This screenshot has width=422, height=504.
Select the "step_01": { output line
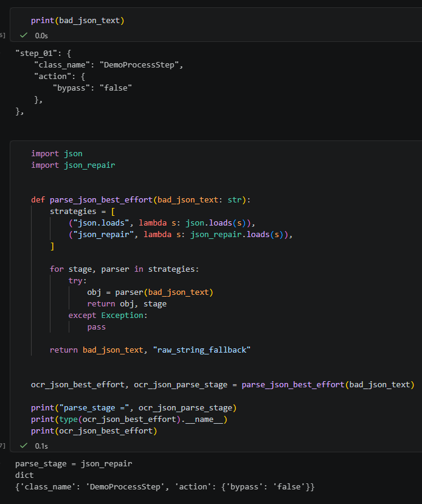(x=43, y=54)
